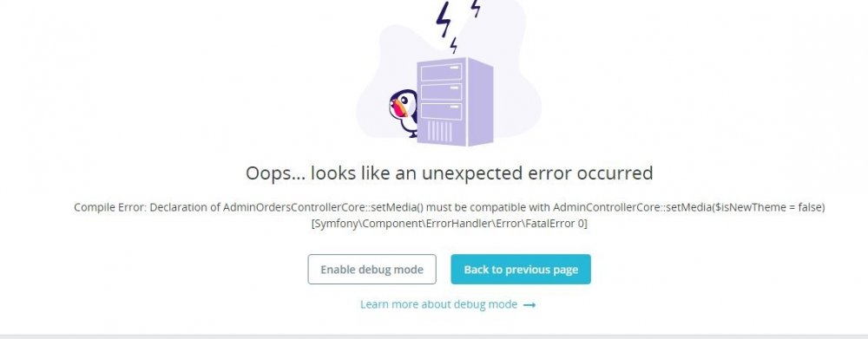Click the puffin's orange beak
The height and width of the screenshot is (339, 868).
click(398, 108)
